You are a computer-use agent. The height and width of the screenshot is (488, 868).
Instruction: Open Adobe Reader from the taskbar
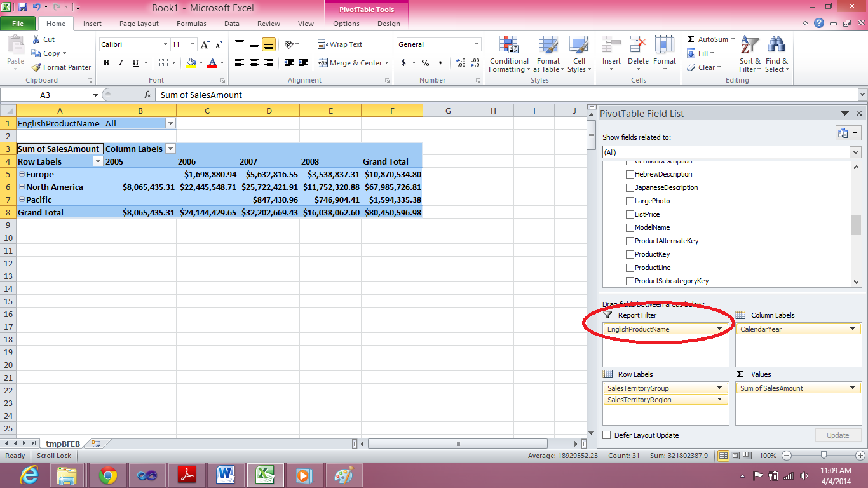[186, 475]
